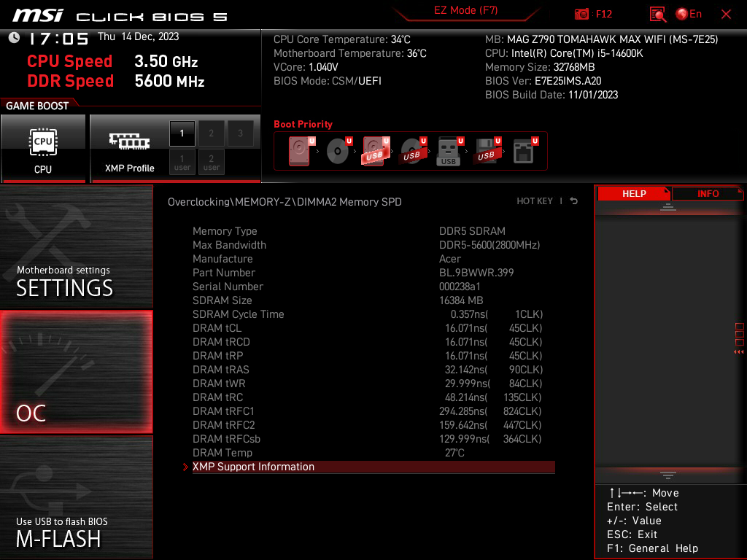Select the USB hard disk boot icon
Screen dimensions: 747x560
pos(376,151)
